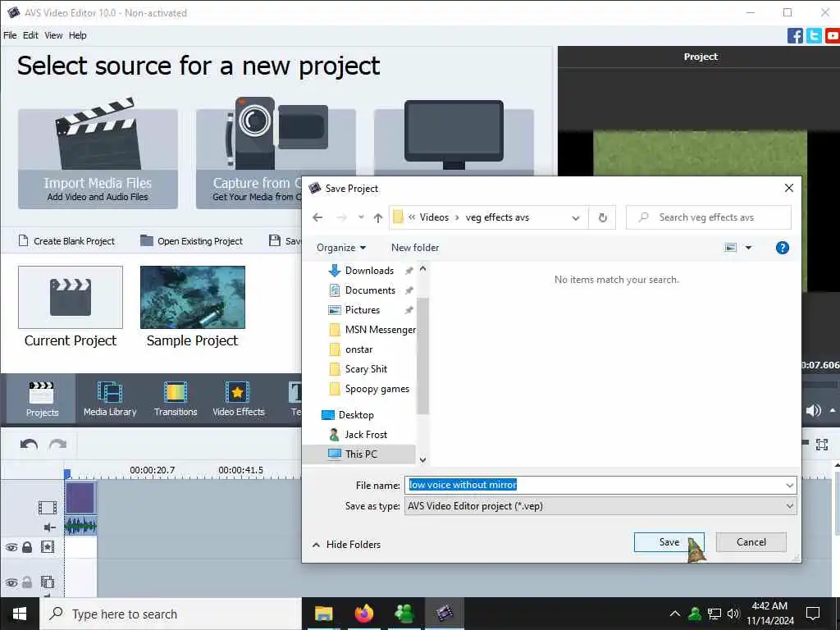
Task: Open the Edit menu
Action: 30,35
